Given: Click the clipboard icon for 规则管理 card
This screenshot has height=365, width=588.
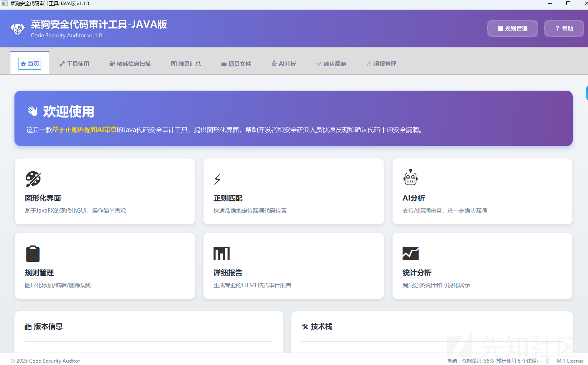Looking at the screenshot, I should 33,253.
